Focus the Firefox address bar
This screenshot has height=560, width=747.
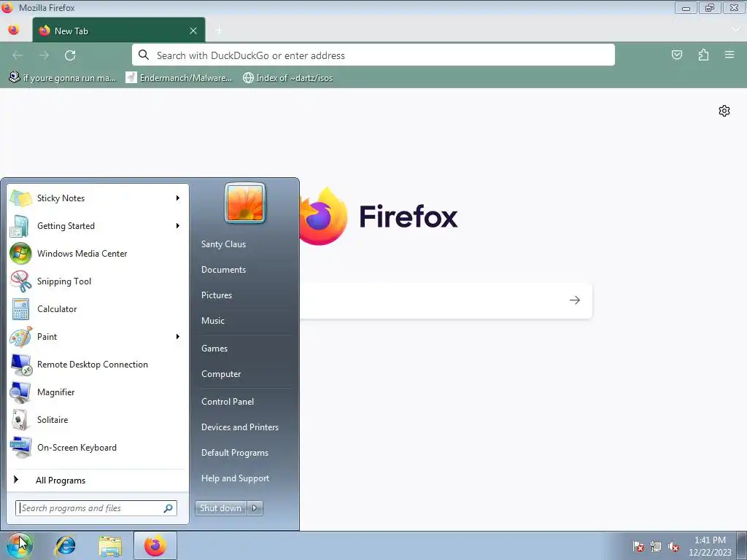coord(373,55)
